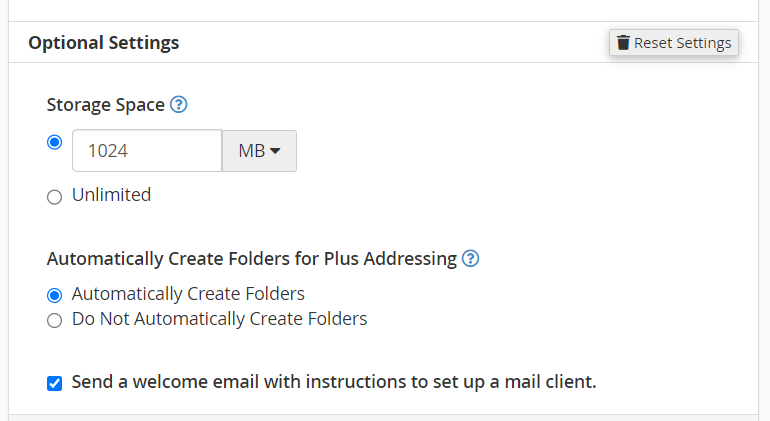Screen dimensions: 770x421
Task: Open the MB storage unit dropdown
Action: pos(259,151)
